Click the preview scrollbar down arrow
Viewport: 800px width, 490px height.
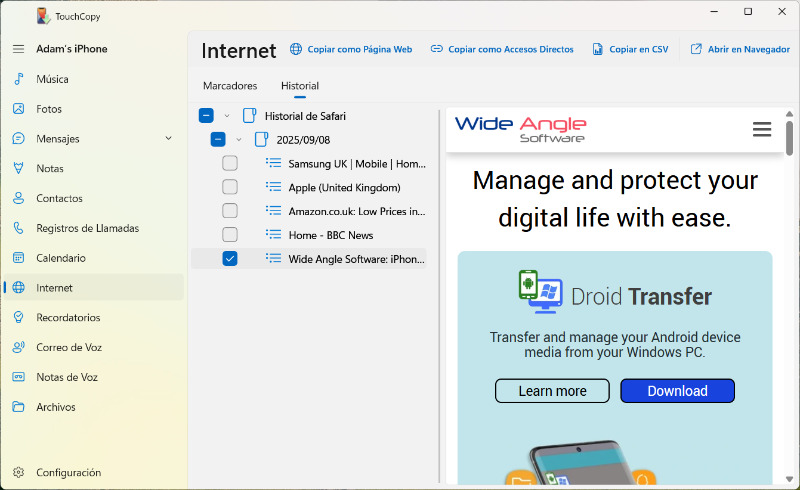point(789,479)
